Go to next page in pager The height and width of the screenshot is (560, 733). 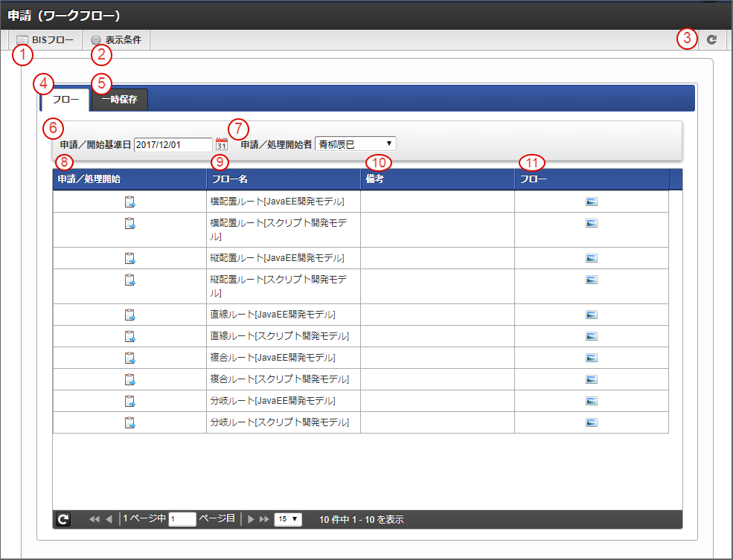click(x=251, y=519)
